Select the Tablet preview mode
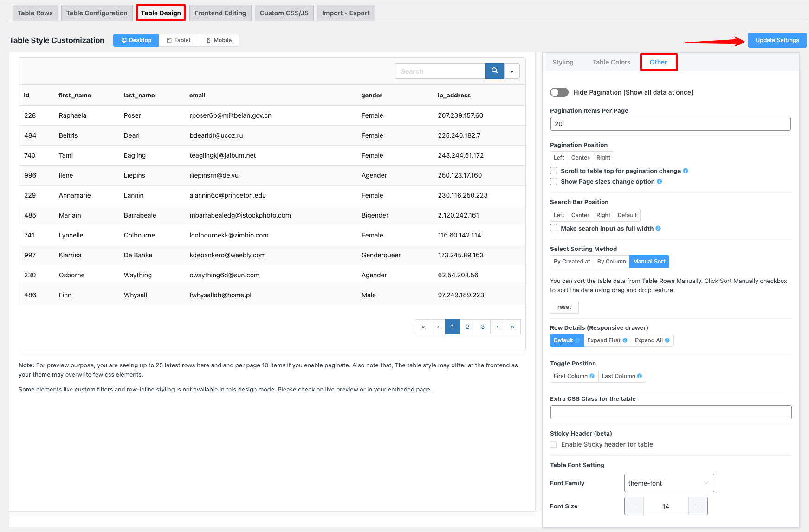Viewport: 809px width, 532px height. click(179, 40)
